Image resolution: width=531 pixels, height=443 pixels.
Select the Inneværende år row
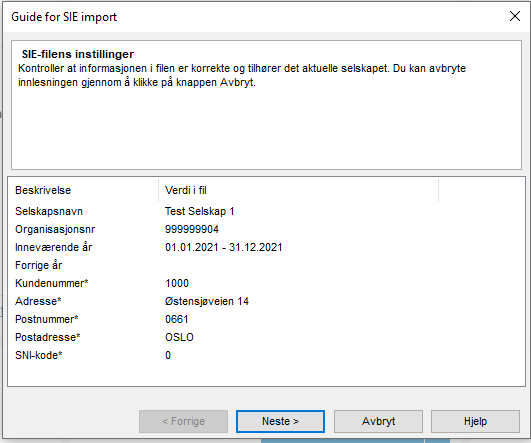click(x=266, y=247)
